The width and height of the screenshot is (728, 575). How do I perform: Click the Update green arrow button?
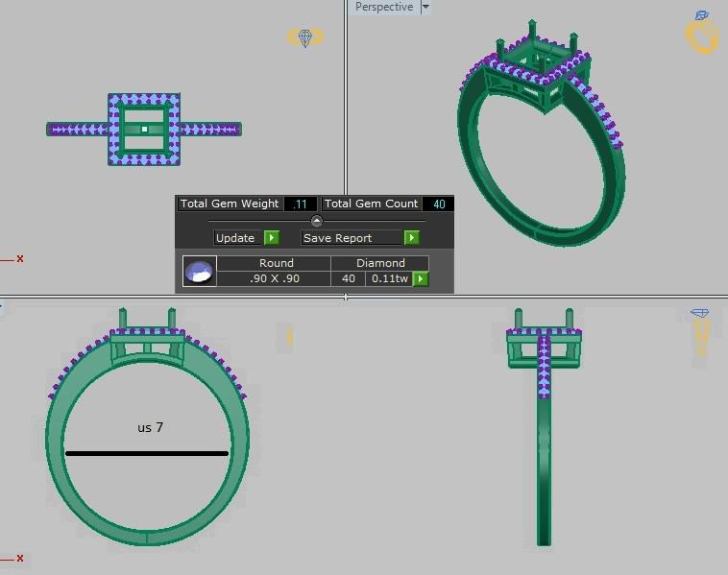[272, 238]
